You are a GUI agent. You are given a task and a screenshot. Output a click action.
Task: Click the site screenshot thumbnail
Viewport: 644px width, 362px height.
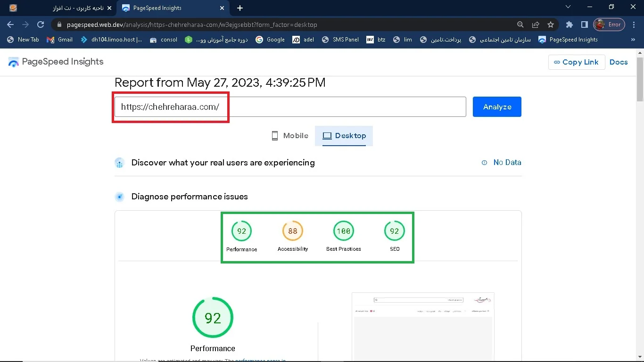423,327
